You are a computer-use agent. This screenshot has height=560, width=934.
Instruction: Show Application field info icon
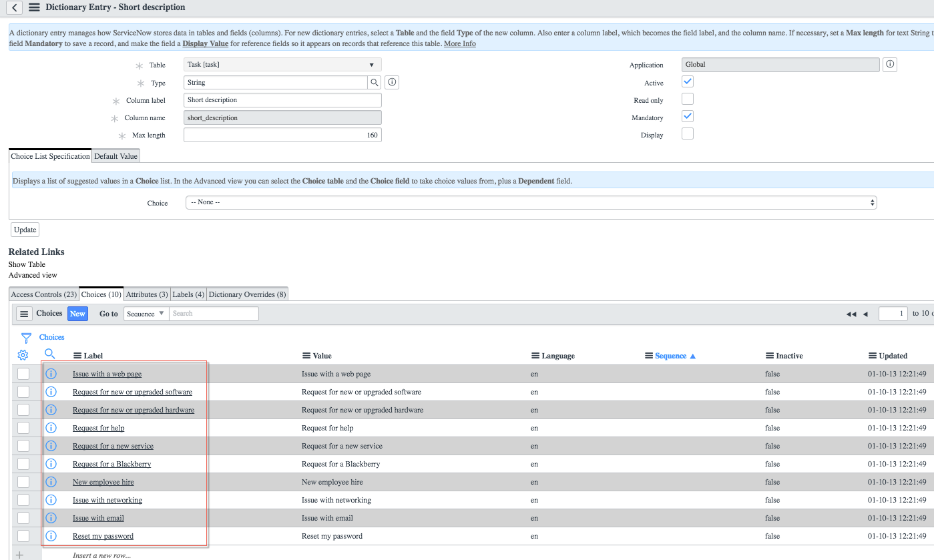(889, 65)
